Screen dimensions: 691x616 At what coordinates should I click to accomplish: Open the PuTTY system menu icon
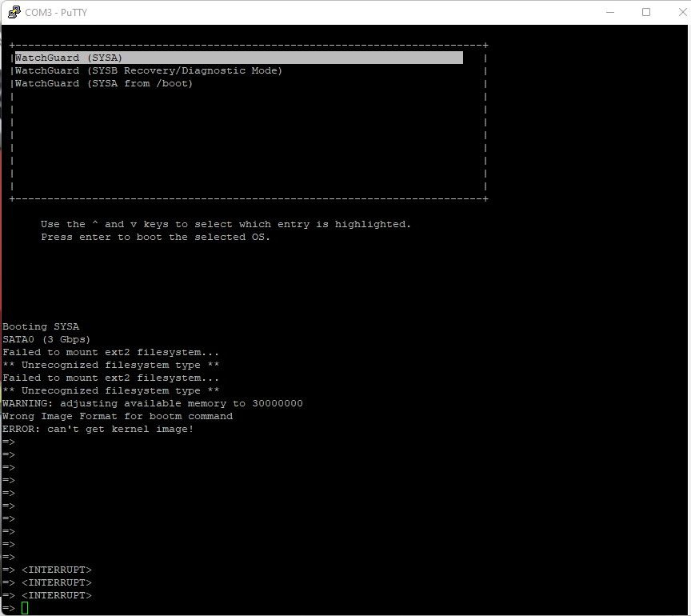point(14,12)
